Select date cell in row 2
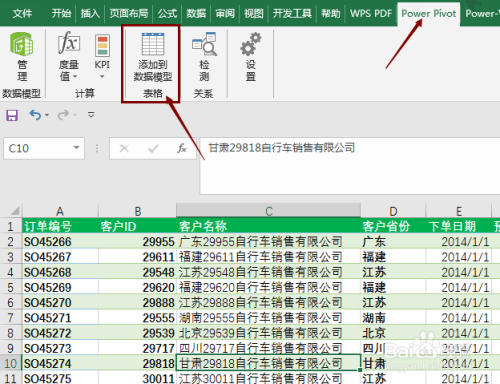Image resolution: width=500 pixels, height=384 pixels. [459, 242]
